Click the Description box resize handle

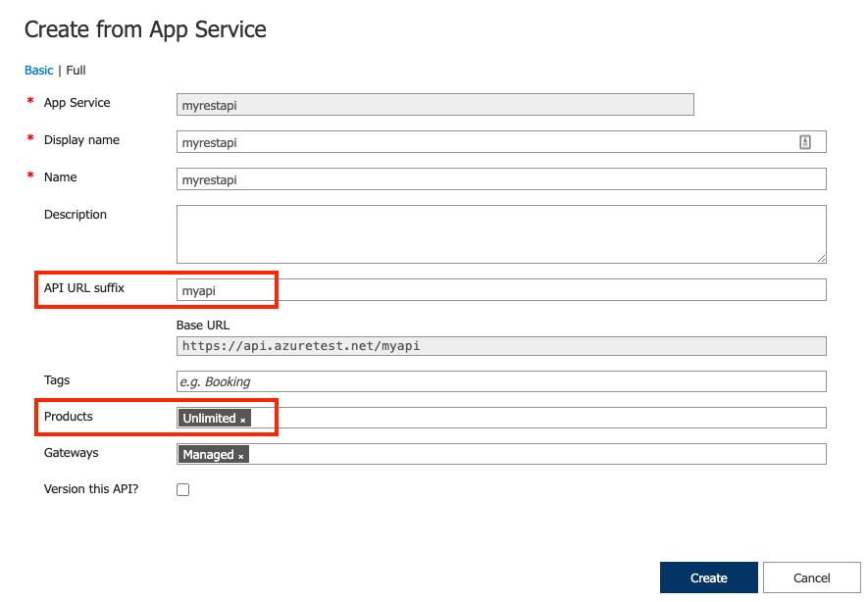tap(822, 259)
